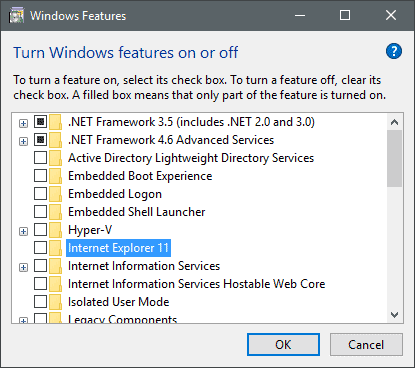Enable Active Directory Lightweight Directory Services checkbox

[x=40, y=158]
